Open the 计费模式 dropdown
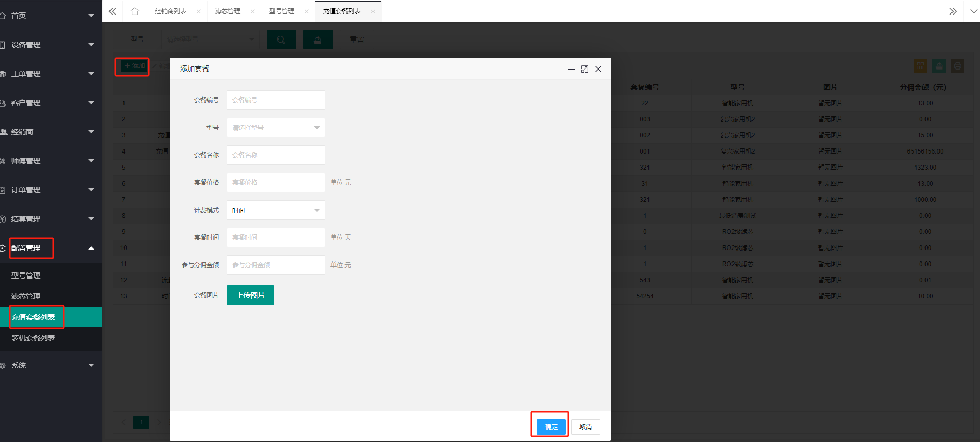The width and height of the screenshot is (980, 442). 276,210
